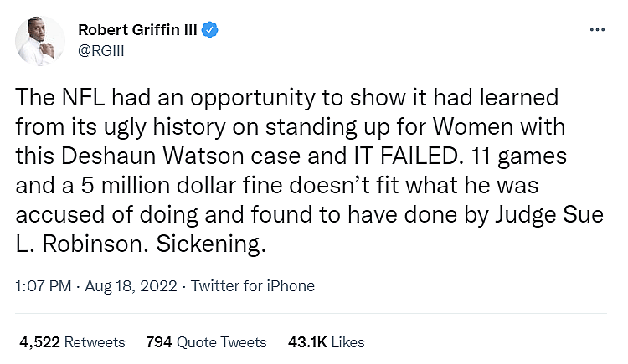Open the @RGIII handle link

tap(101, 50)
